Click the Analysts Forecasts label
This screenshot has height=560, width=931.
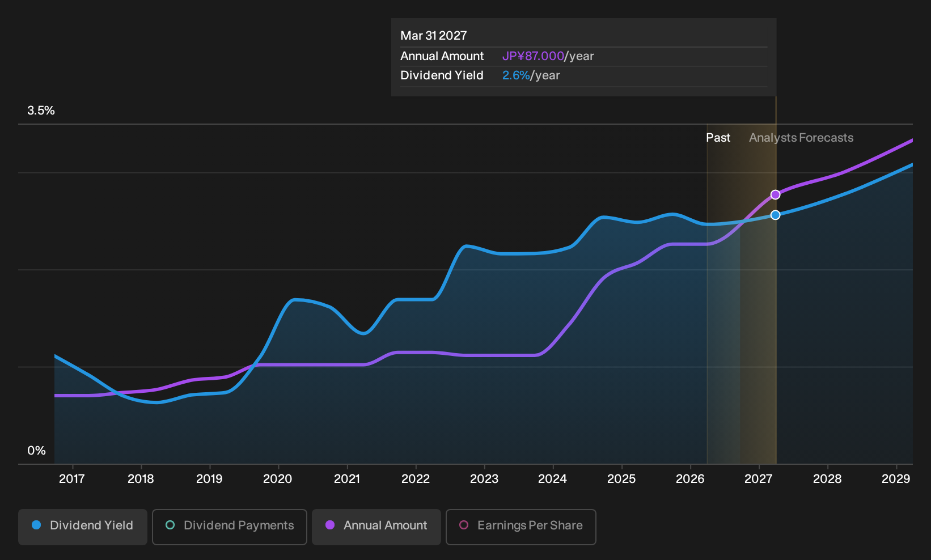pos(801,138)
